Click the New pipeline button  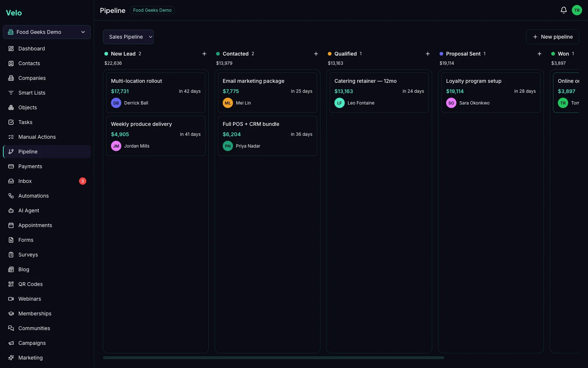click(552, 37)
